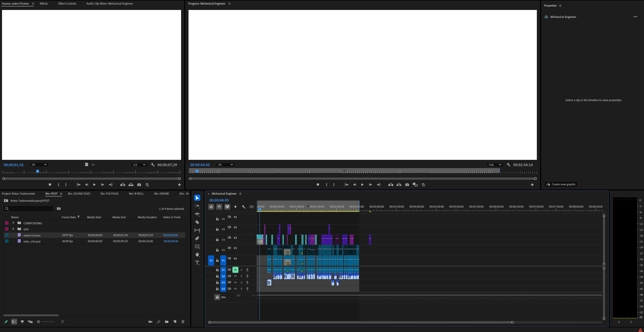Unmute track A1 with M button
Viewport: 644px width, 332px height.
(235, 270)
